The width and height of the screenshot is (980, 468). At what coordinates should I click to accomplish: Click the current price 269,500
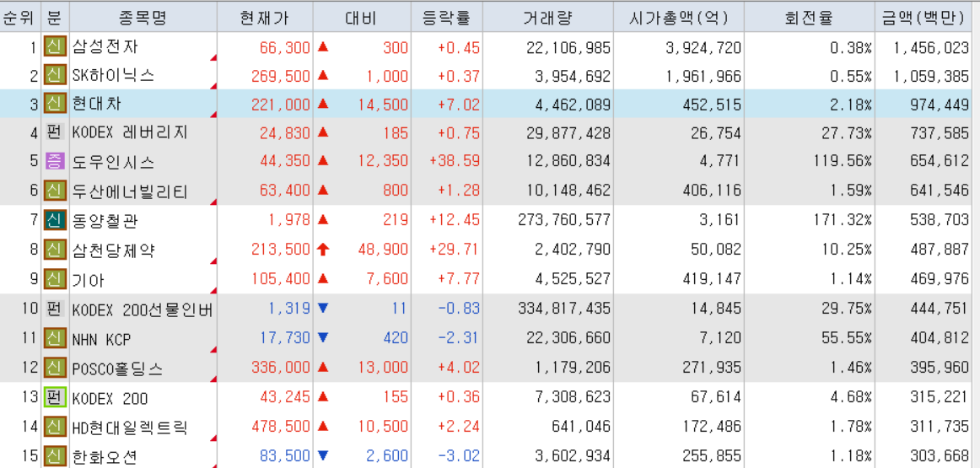pos(281,76)
